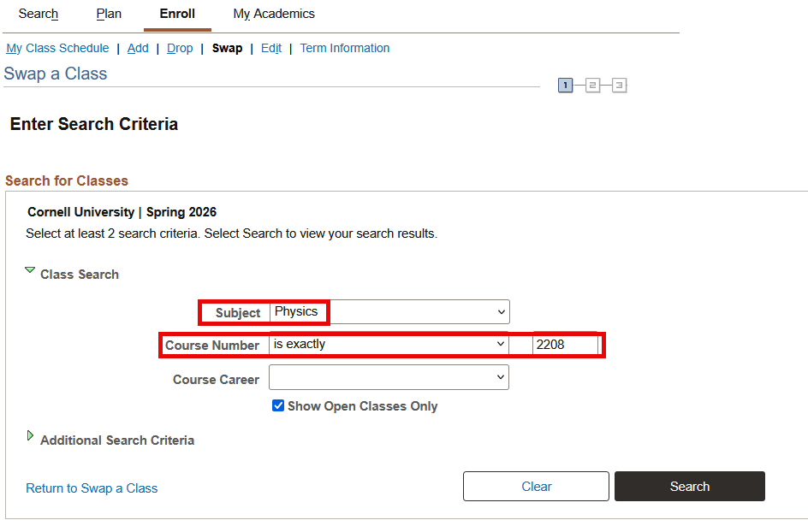Click step 3 in the progress indicator
The height and width of the screenshot is (532, 808).
coord(619,86)
